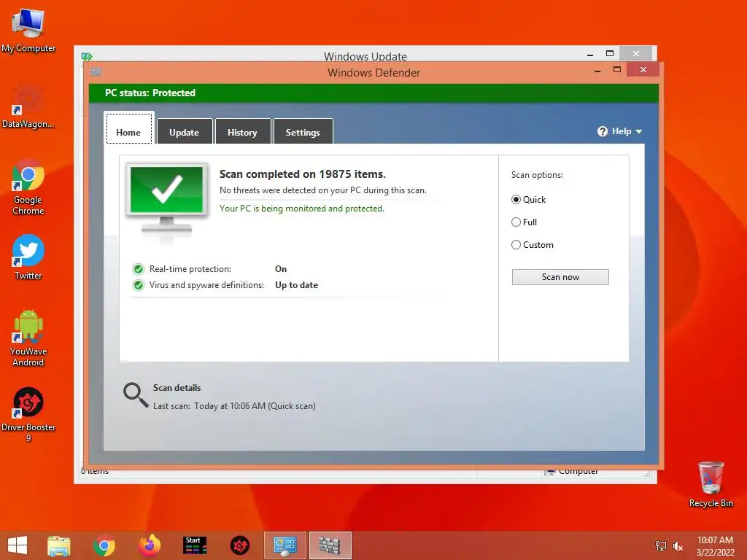
Task: Click the network tray icon
Action: (661, 546)
